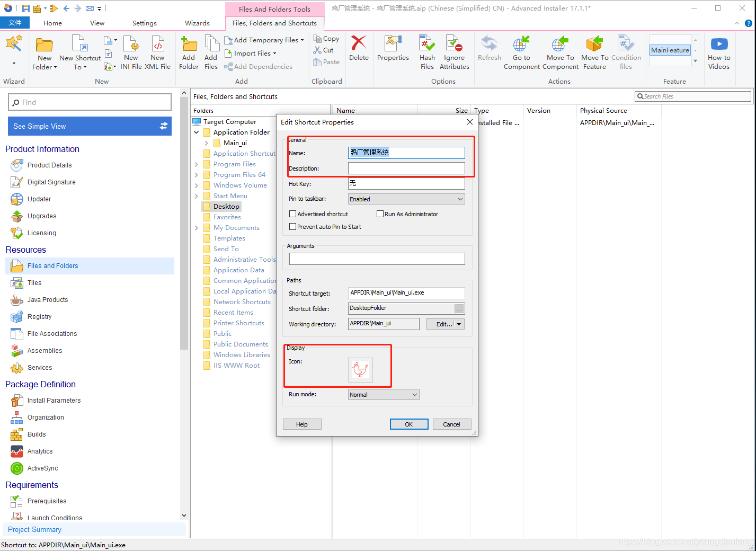The width and height of the screenshot is (756, 551).
Task: Open Digital Signature page
Action: click(x=51, y=182)
